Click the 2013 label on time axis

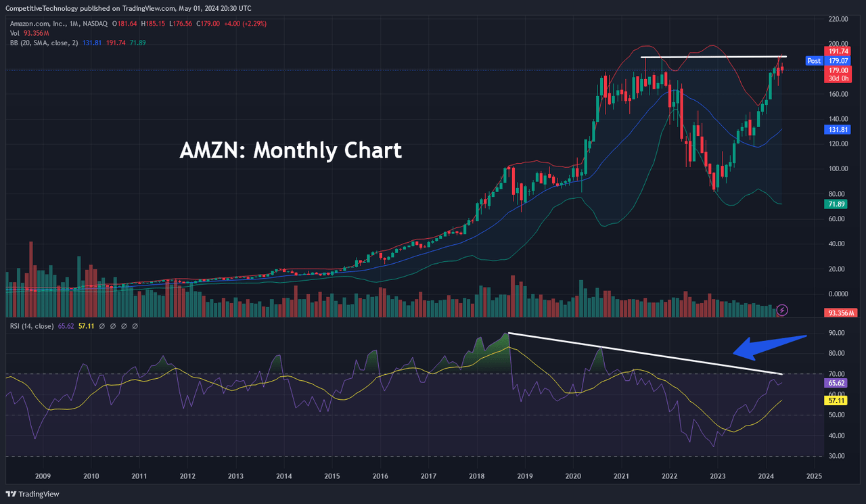click(235, 476)
